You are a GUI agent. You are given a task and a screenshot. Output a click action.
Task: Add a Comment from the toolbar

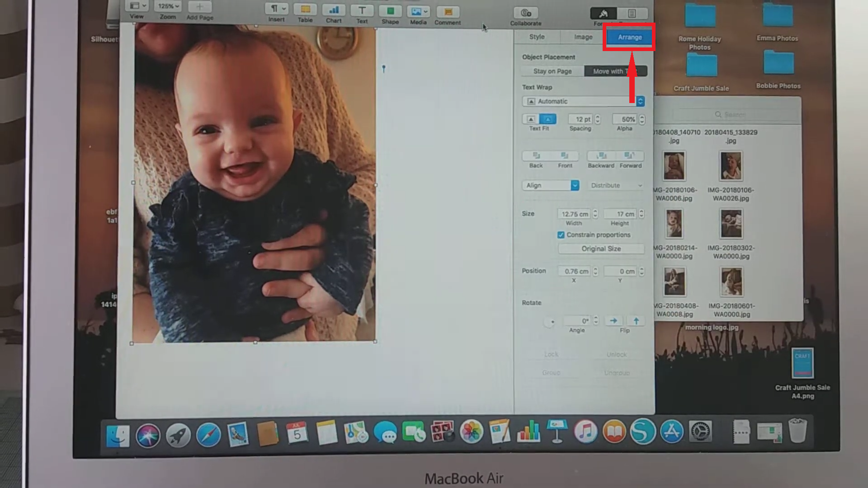[448, 12]
